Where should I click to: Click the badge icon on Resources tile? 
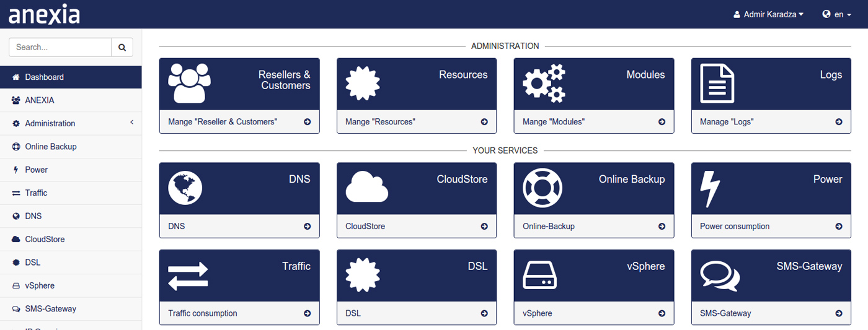click(x=363, y=83)
